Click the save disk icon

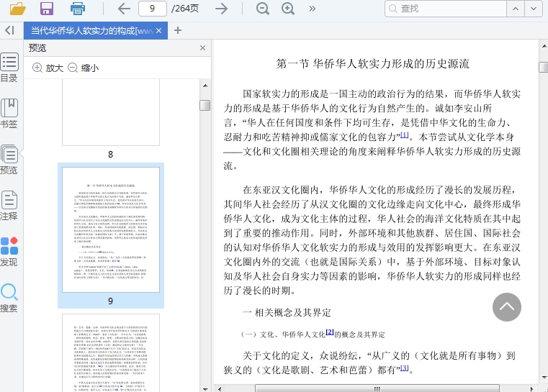(47, 9)
